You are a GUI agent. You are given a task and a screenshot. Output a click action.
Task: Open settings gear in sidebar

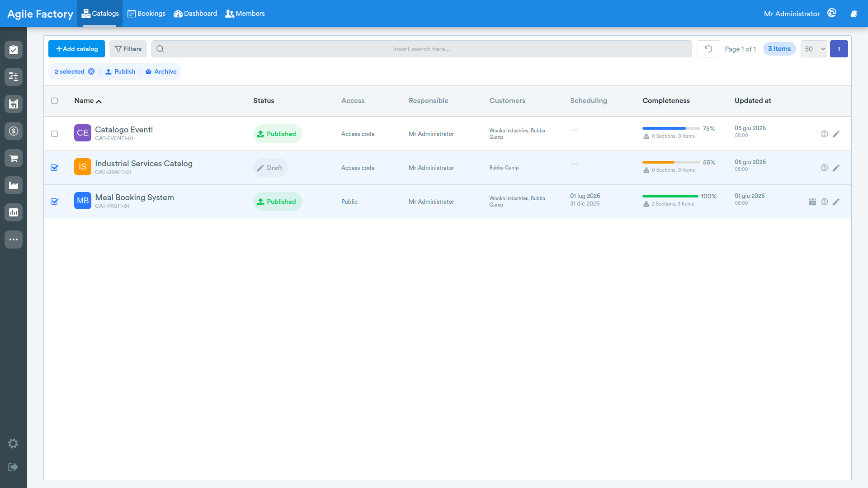coord(13,444)
